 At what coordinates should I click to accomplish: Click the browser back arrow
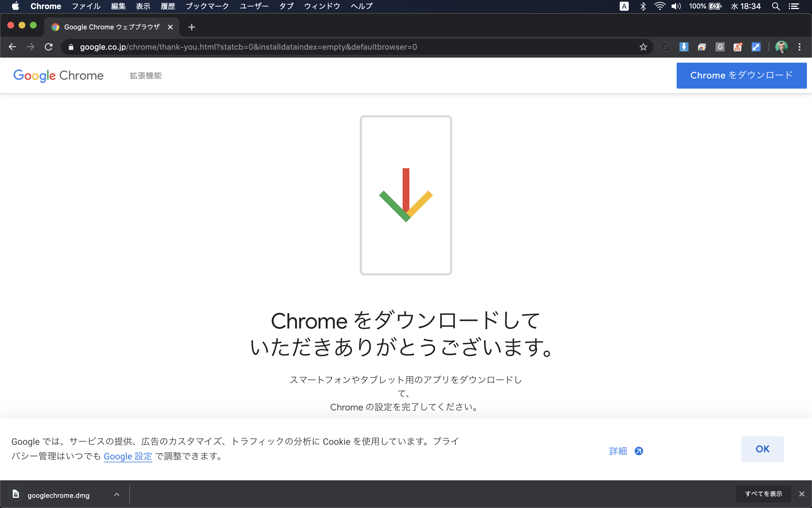[x=12, y=47]
